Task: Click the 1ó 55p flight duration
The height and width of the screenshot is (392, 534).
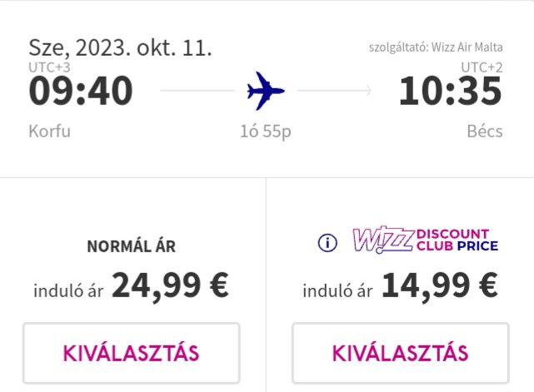Action: click(266, 131)
